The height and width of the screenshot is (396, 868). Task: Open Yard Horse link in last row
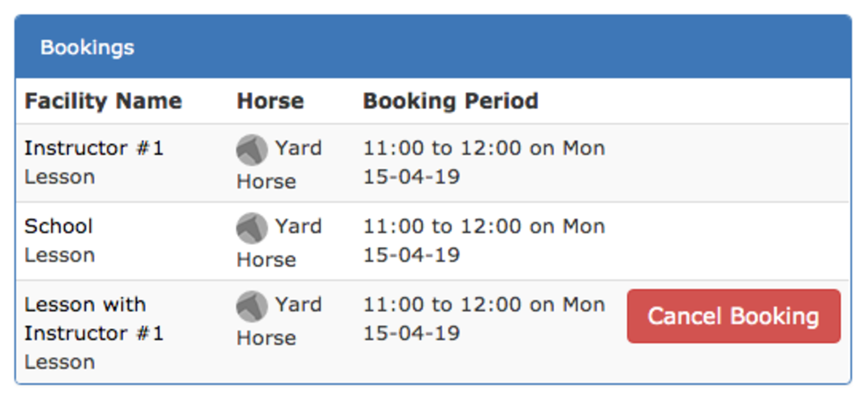(279, 320)
